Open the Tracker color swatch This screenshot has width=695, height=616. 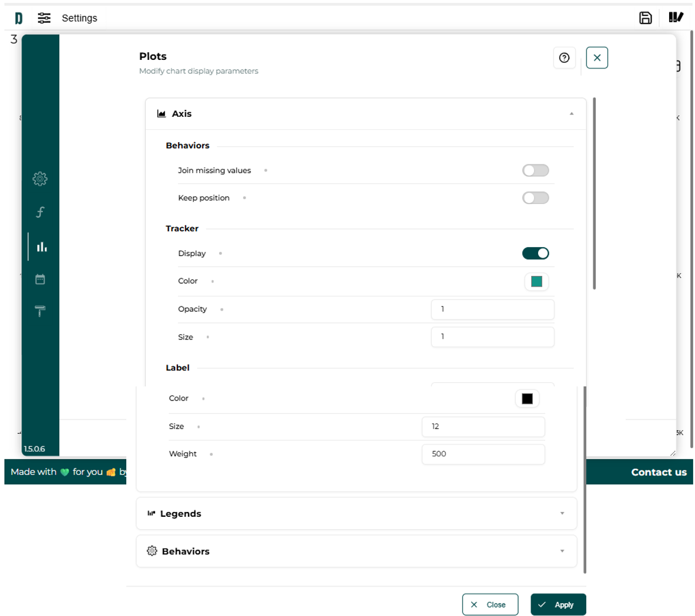click(x=536, y=281)
